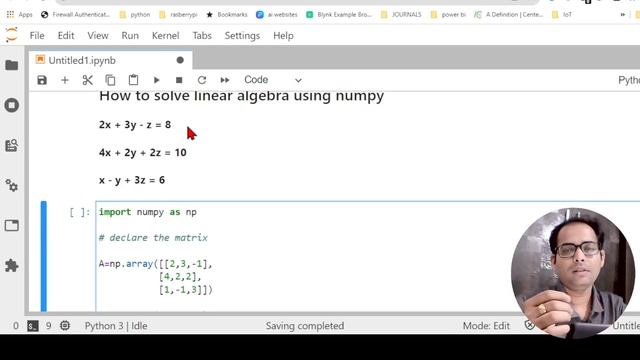The width and height of the screenshot is (640, 360).
Task: Open the Tabs list sidebar icon
Action: (12, 226)
